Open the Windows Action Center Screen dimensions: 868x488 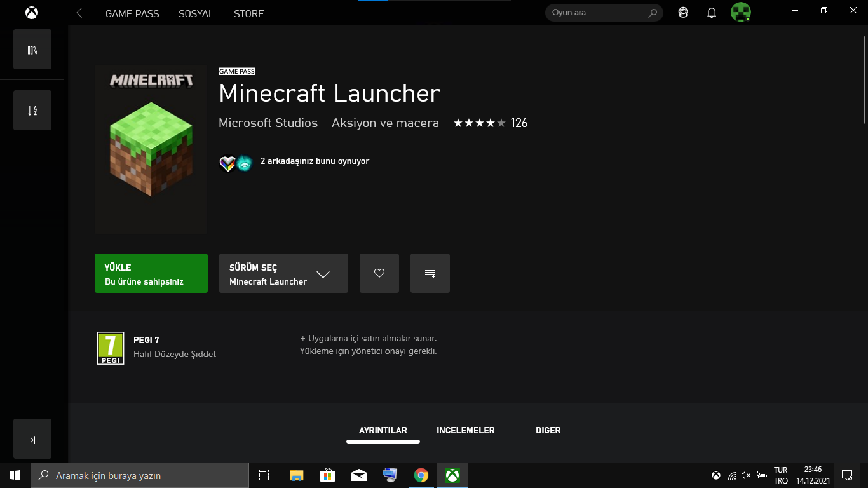(847, 475)
